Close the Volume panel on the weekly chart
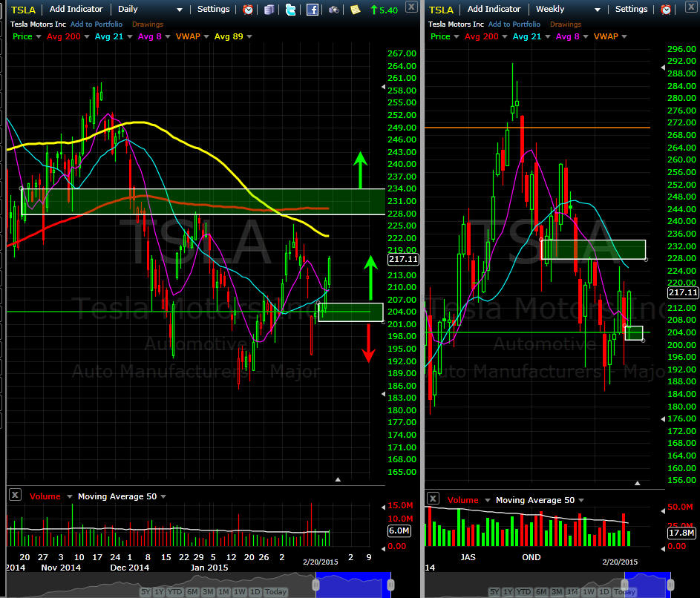 click(433, 499)
